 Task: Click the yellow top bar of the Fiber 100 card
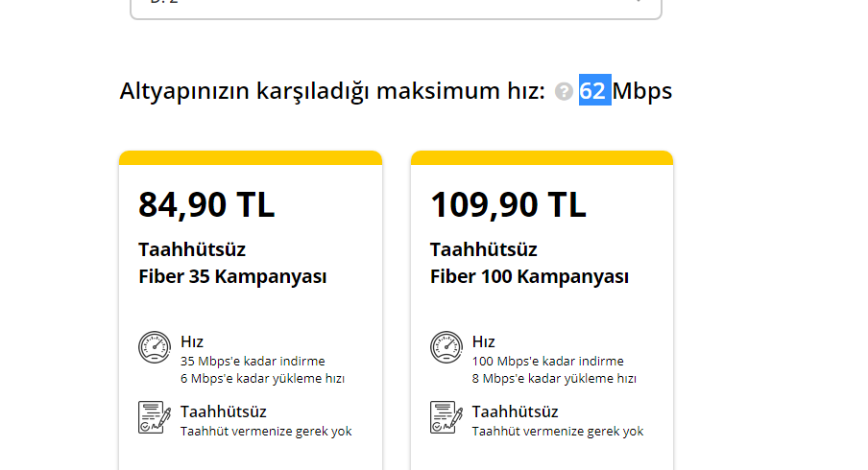click(542, 157)
